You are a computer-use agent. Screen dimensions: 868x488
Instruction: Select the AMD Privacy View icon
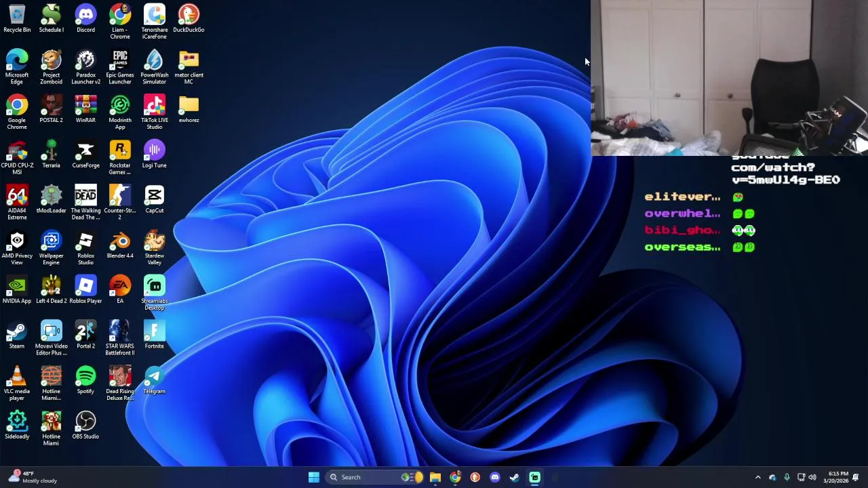pos(17,248)
